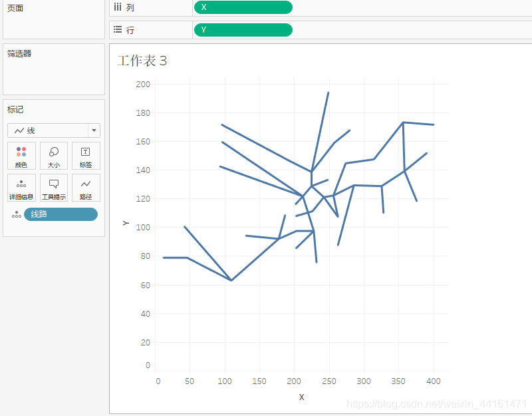The image size is (532, 416).
Task: Click the Y axis title beside chart
Action: click(x=126, y=223)
